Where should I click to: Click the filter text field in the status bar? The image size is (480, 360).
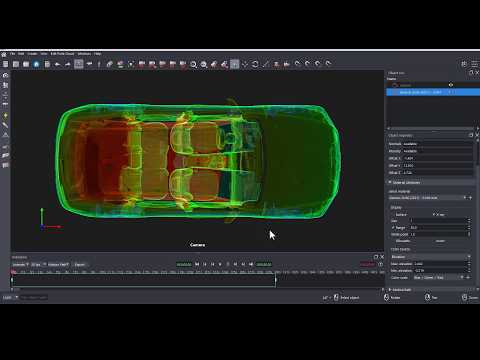click(x=34, y=297)
